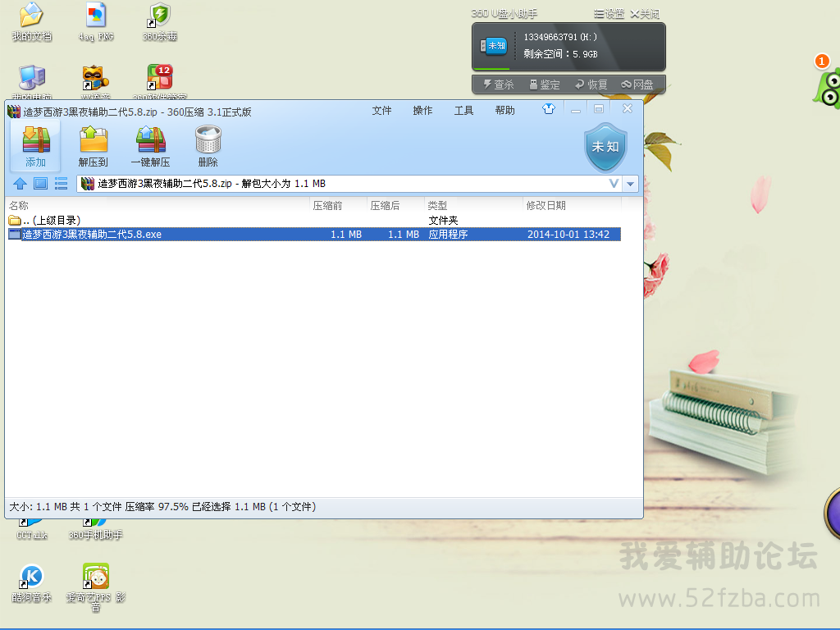Open the 帮助 menu
The image size is (840, 630).
(x=504, y=111)
